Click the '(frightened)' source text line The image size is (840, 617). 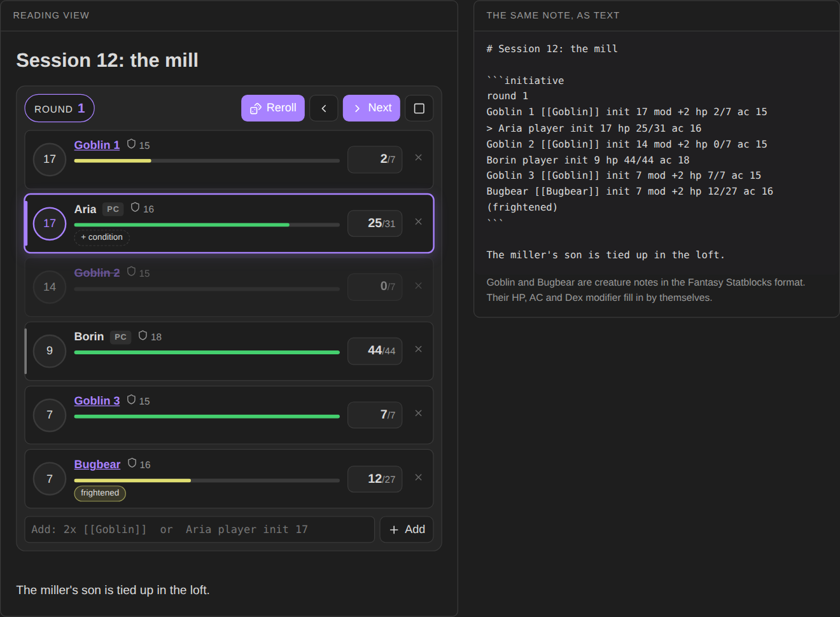(x=522, y=207)
